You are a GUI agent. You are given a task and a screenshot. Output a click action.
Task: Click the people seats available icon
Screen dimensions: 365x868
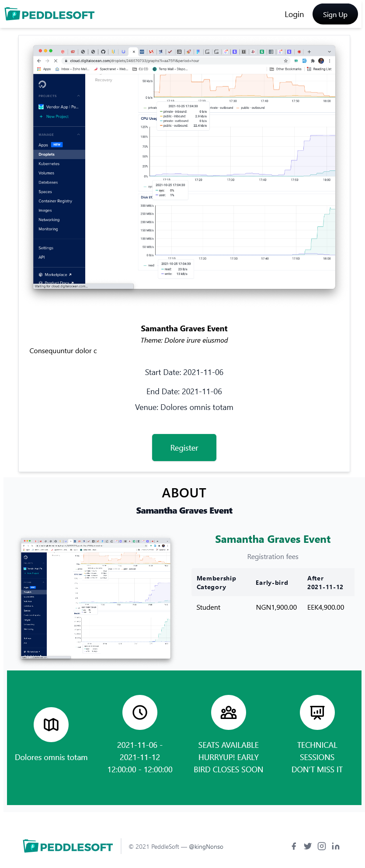229,712
